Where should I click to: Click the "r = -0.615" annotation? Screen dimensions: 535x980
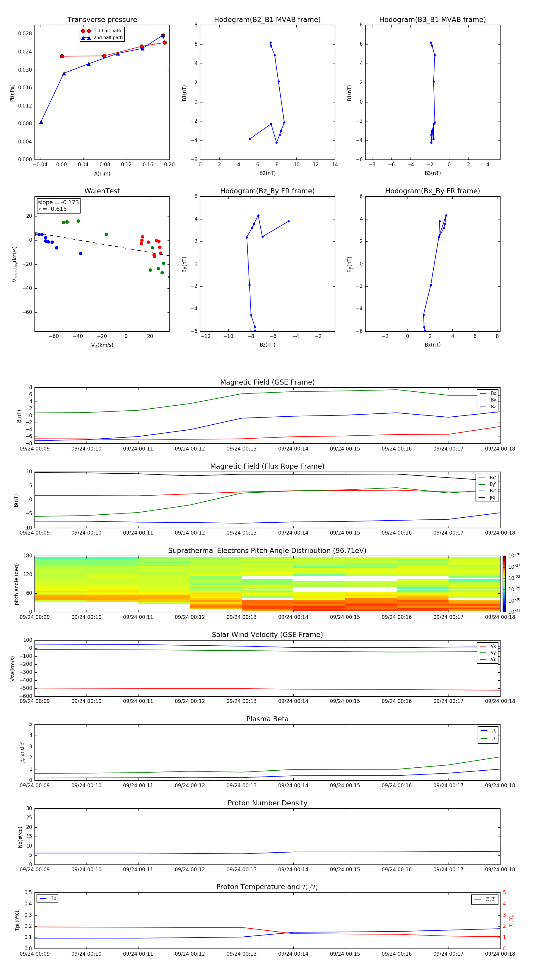pyautogui.click(x=53, y=209)
